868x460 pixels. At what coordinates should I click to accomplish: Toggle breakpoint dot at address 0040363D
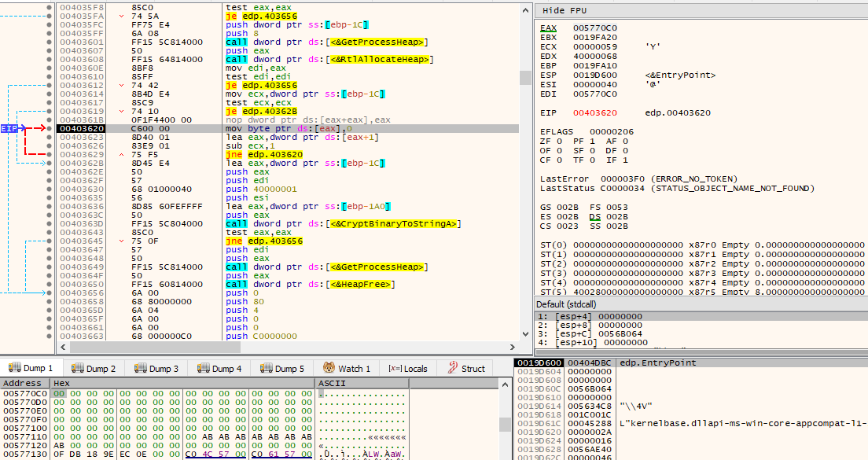tap(50, 223)
